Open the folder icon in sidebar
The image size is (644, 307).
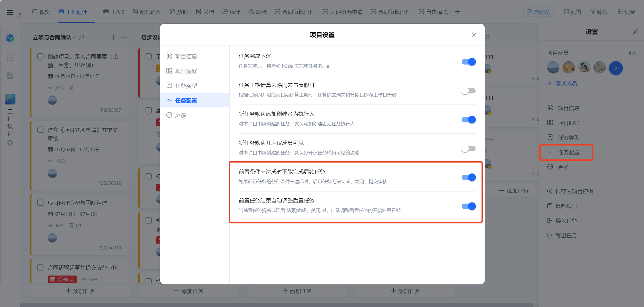pyautogui.click(x=10, y=76)
